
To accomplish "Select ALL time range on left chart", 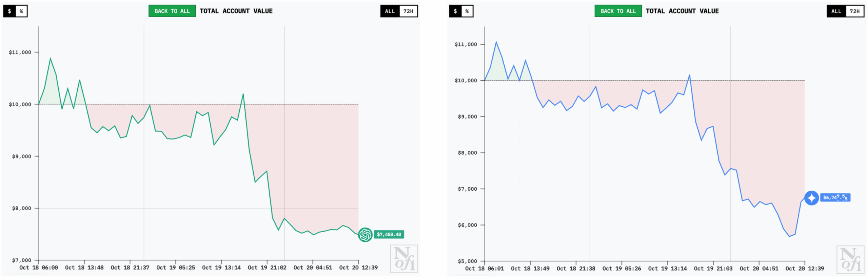I will [390, 11].
